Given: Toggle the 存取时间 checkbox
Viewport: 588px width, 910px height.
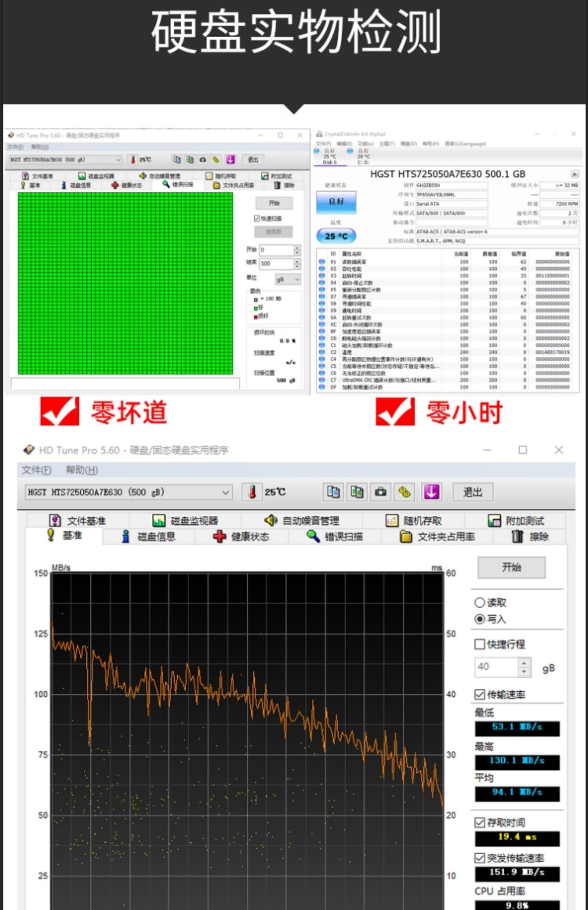Looking at the screenshot, I should pyautogui.click(x=479, y=822).
